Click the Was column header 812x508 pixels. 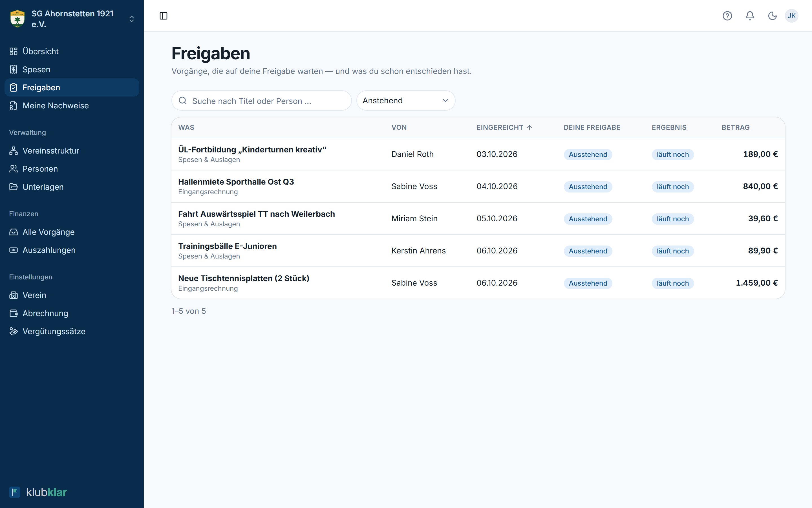click(x=186, y=128)
